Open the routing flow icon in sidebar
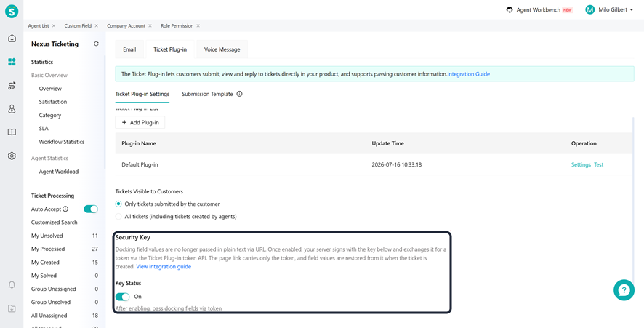644x328 pixels. pos(12,86)
